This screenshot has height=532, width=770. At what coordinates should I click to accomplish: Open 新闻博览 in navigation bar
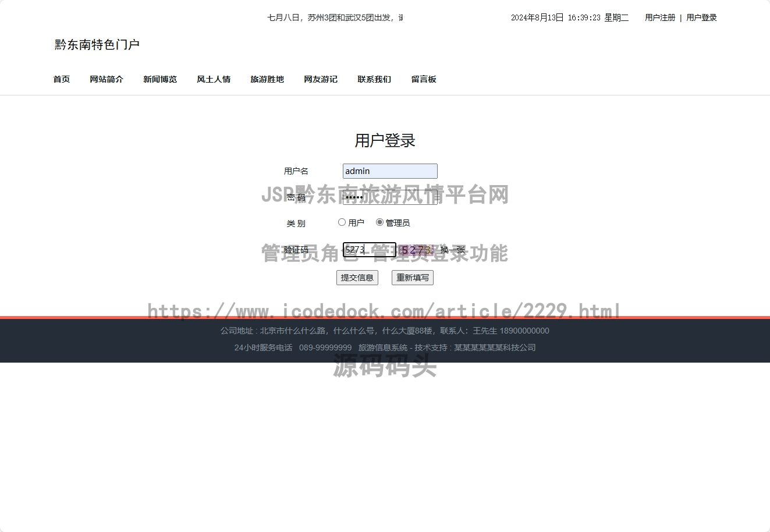click(160, 79)
